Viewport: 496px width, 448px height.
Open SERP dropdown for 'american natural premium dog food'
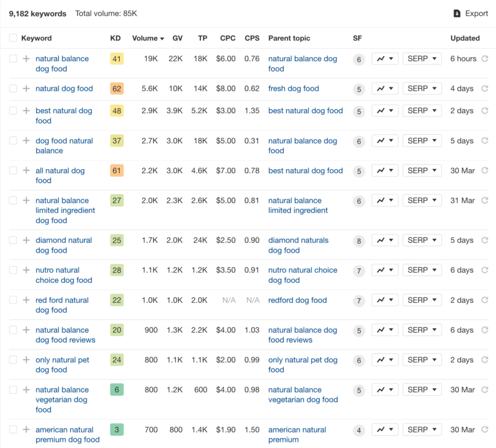coord(422,430)
